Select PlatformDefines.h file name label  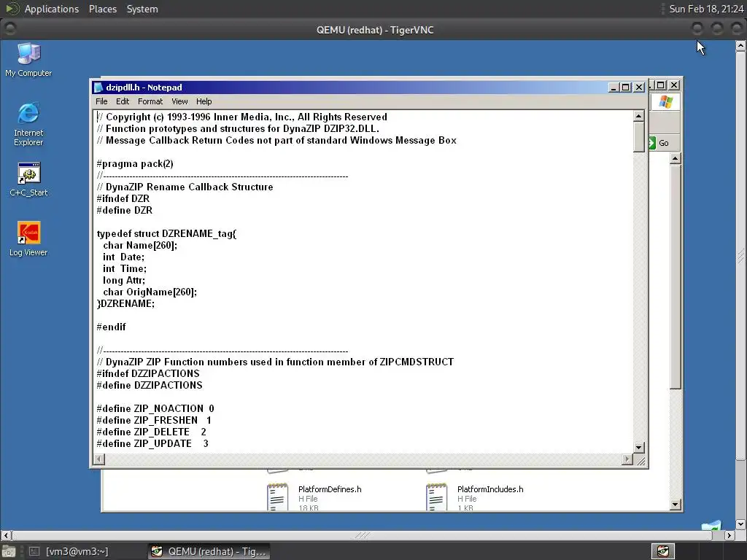[x=330, y=489]
